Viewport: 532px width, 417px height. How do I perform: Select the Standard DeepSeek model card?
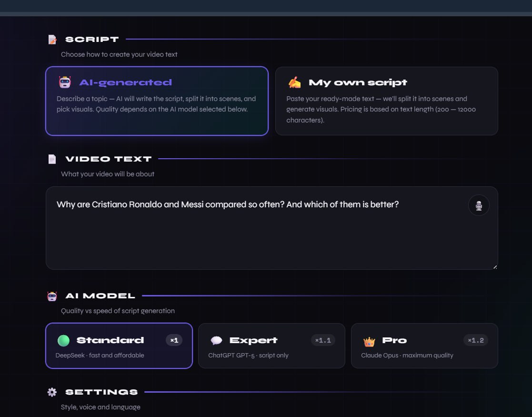(x=119, y=346)
